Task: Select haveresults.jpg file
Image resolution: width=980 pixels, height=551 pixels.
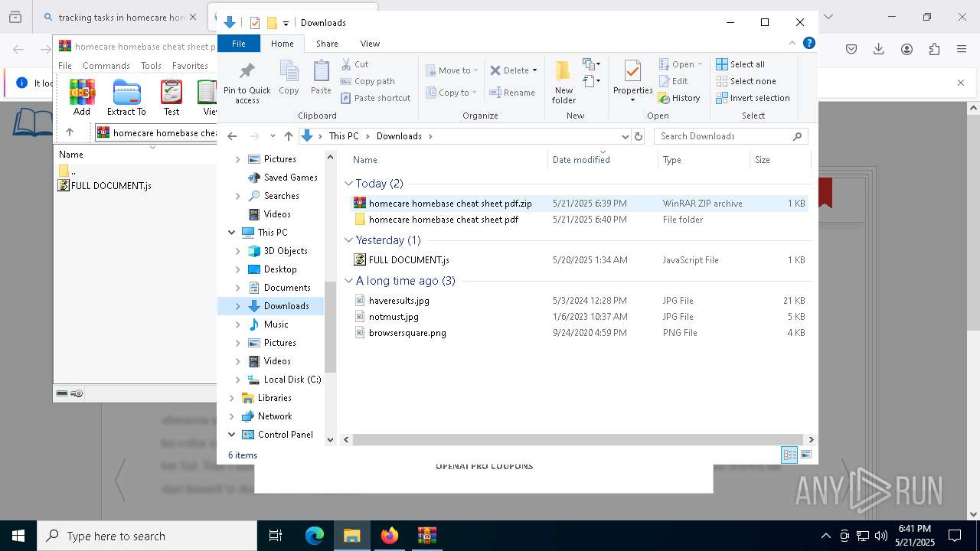Action: [579, 301]
